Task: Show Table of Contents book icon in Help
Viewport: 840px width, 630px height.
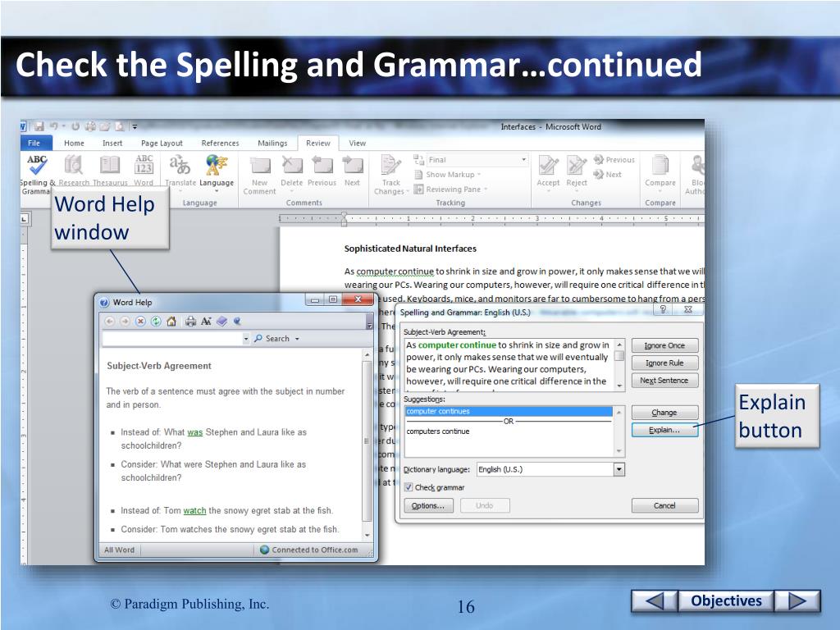Action: [221, 322]
